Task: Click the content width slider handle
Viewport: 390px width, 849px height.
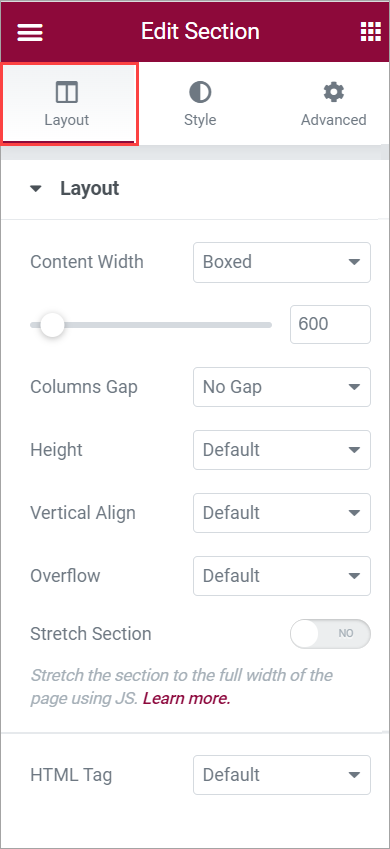Action: click(x=52, y=325)
